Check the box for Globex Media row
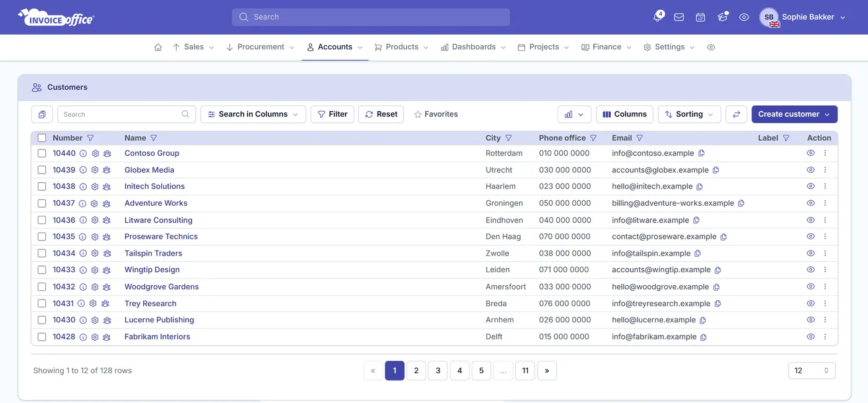868x403 pixels. pyautogui.click(x=42, y=170)
